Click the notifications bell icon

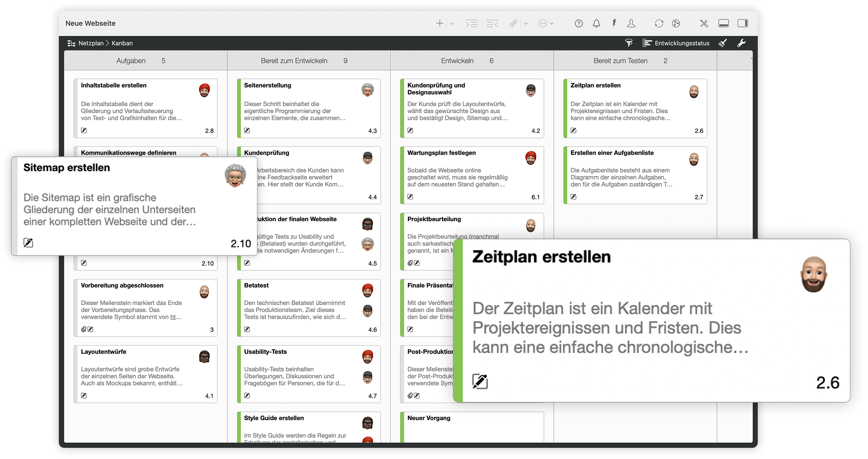pos(596,23)
